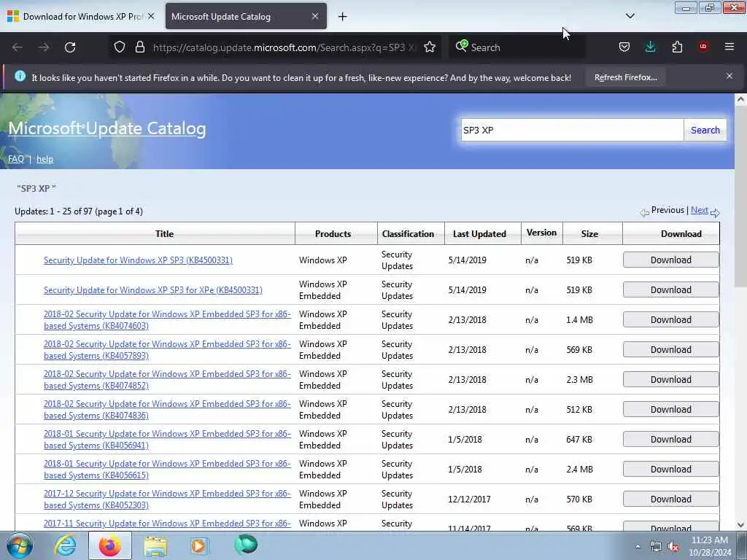Click the muted volume tray icon
The width and height of the screenshot is (747, 560).
pos(673,547)
